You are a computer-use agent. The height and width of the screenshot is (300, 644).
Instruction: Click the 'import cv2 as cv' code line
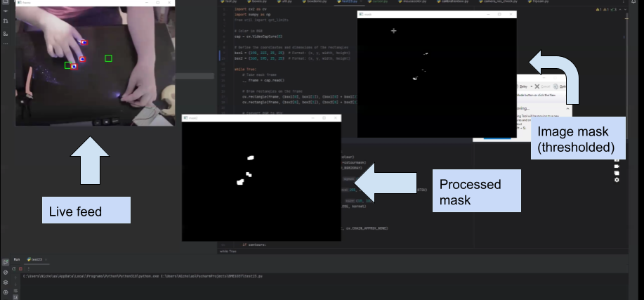(x=251, y=9)
